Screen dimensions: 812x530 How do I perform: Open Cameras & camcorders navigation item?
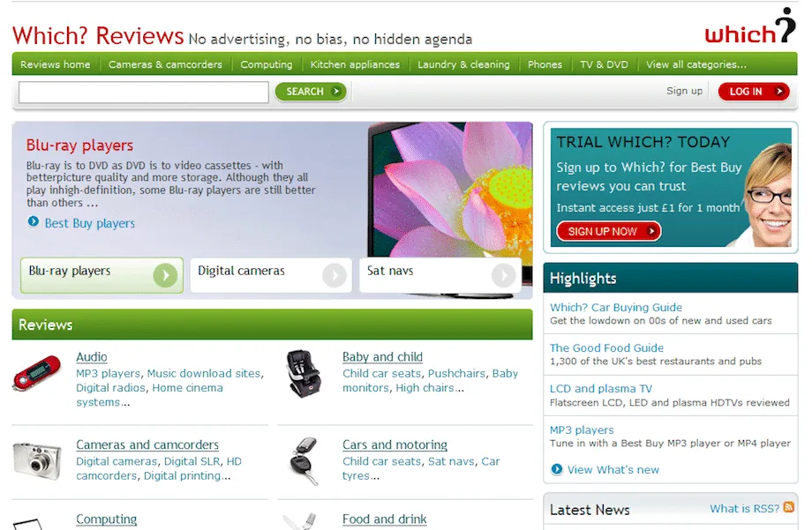(165, 64)
